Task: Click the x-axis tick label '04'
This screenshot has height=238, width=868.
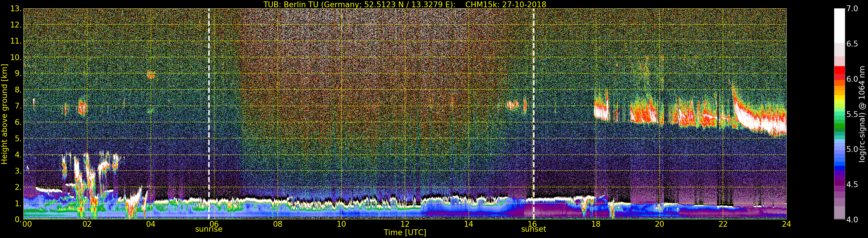Action: 151,224
